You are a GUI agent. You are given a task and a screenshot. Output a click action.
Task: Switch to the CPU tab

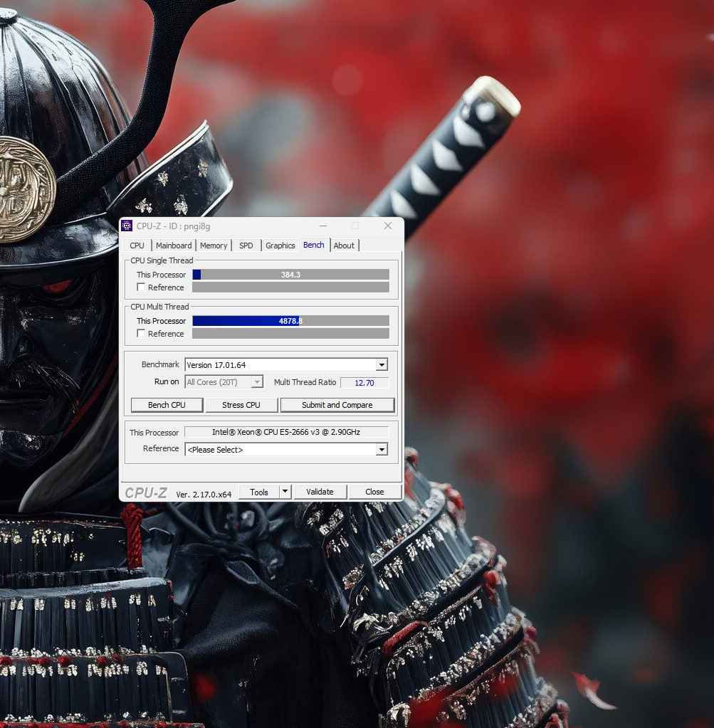pyautogui.click(x=136, y=245)
